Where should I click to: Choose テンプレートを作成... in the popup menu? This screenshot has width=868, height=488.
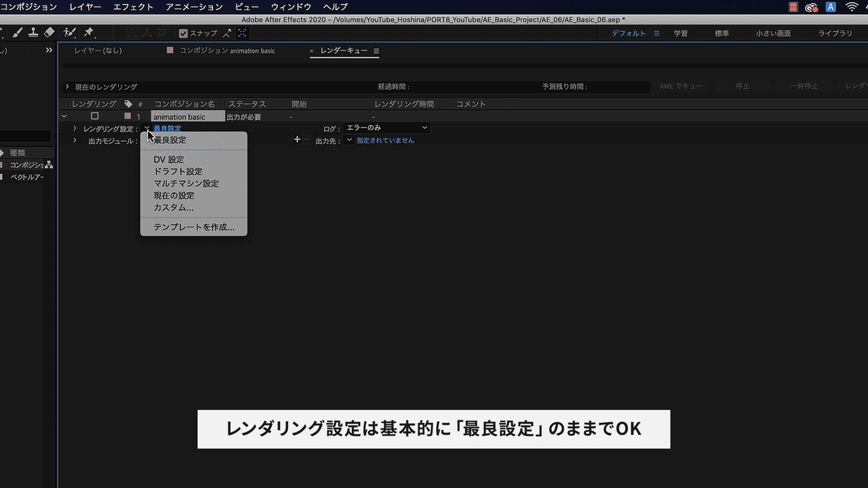click(194, 227)
